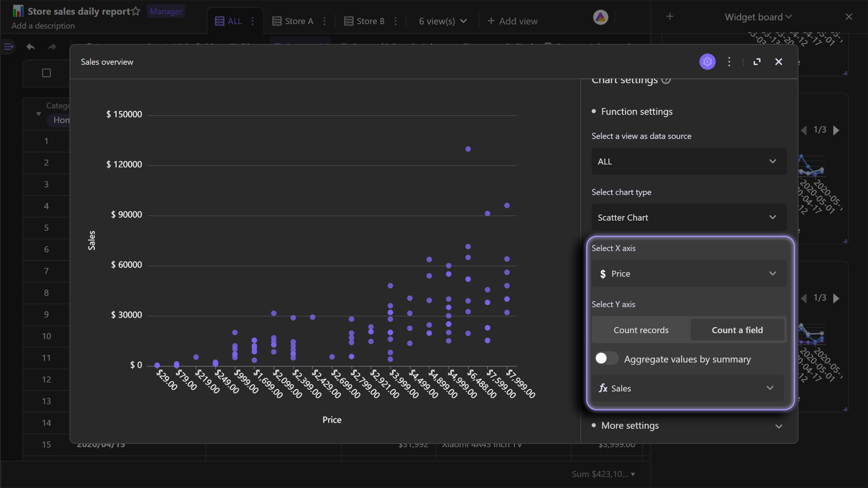868x488 pixels.
Task: Switch to the Store B view tab
Action: coord(364,21)
